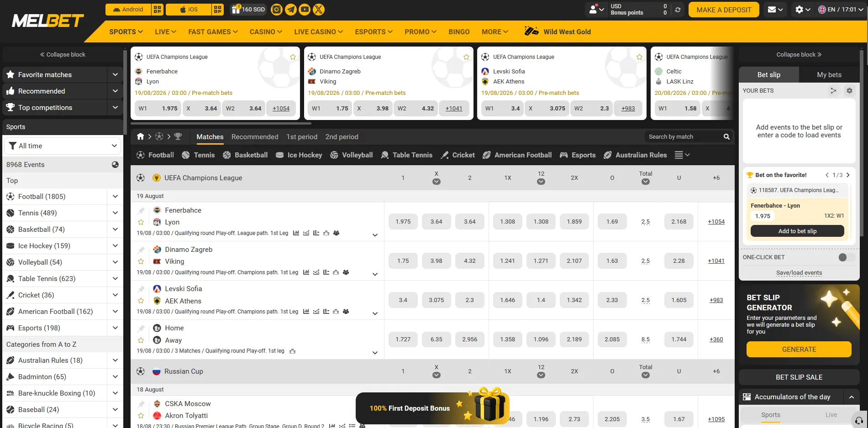Click the Search by match field
Screen dimensions: 868x428
pyautogui.click(x=684, y=137)
